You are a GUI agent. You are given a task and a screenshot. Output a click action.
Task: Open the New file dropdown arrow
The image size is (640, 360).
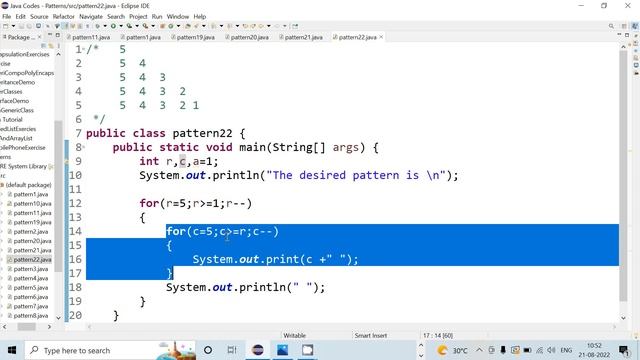coord(13,26)
